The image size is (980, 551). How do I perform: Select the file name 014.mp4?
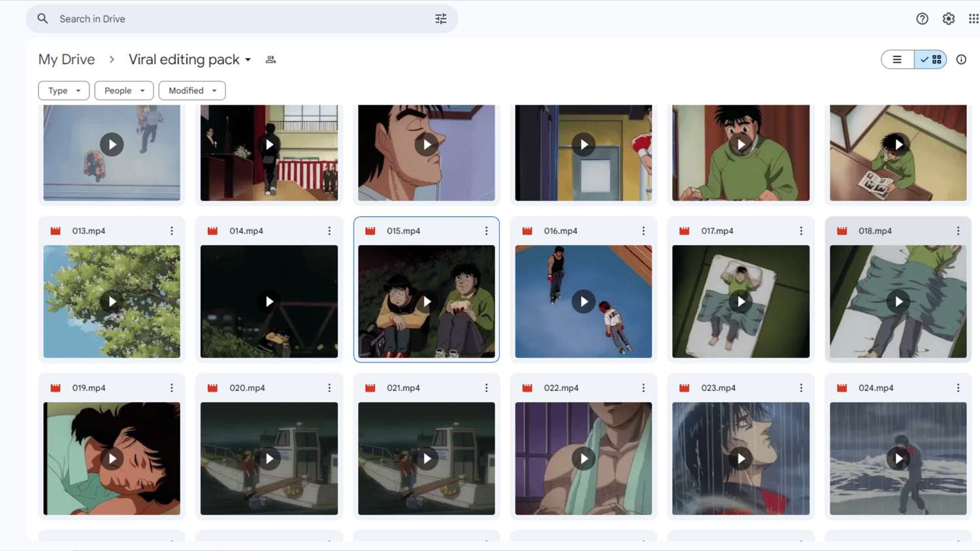pos(246,231)
